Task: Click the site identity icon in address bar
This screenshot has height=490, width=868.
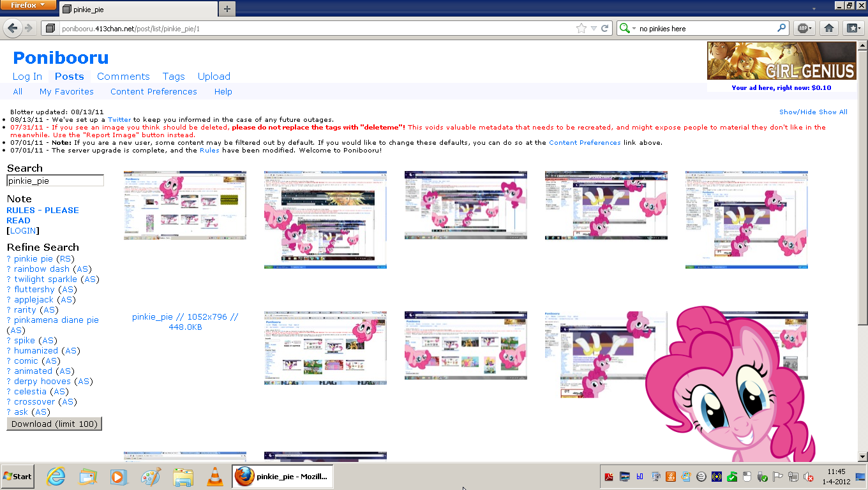Action: tap(49, 28)
